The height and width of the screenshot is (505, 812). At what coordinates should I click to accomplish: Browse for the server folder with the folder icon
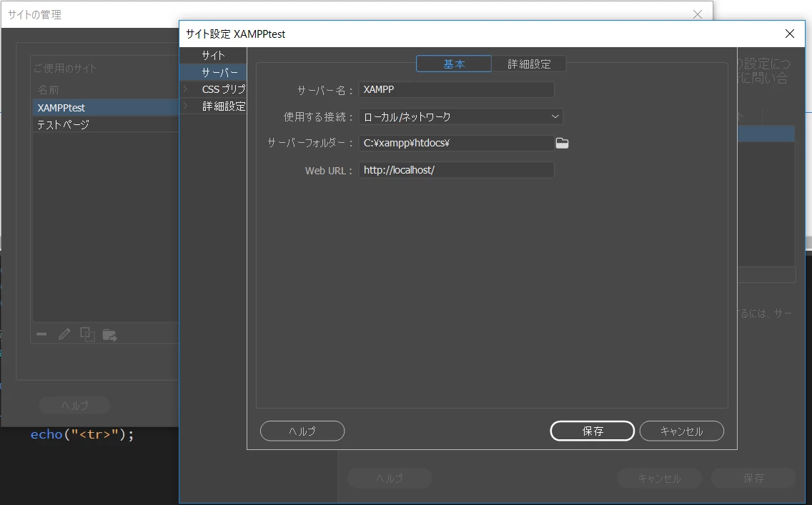(562, 144)
